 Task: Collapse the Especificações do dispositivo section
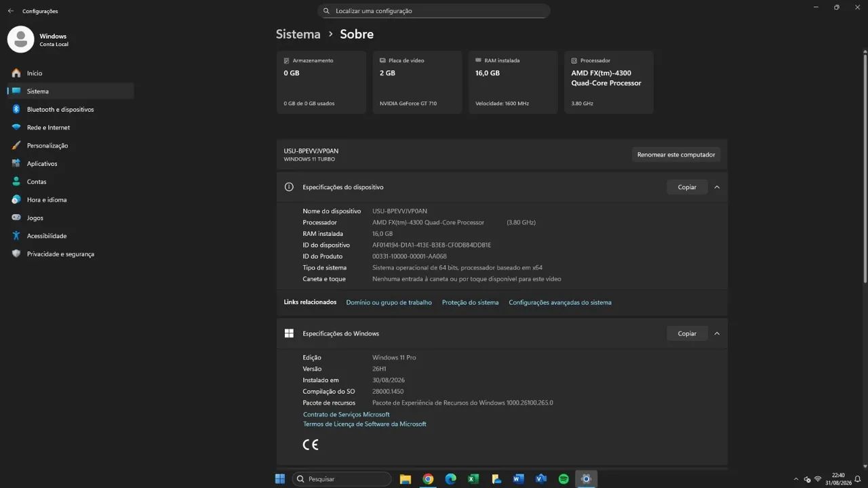[x=717, y=187]
